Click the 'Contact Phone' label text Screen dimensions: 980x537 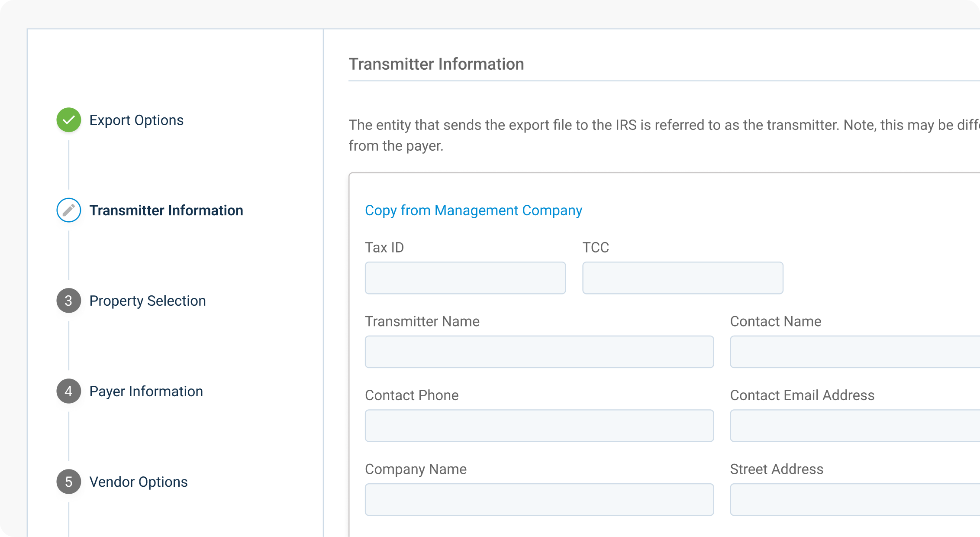[412, 395]
